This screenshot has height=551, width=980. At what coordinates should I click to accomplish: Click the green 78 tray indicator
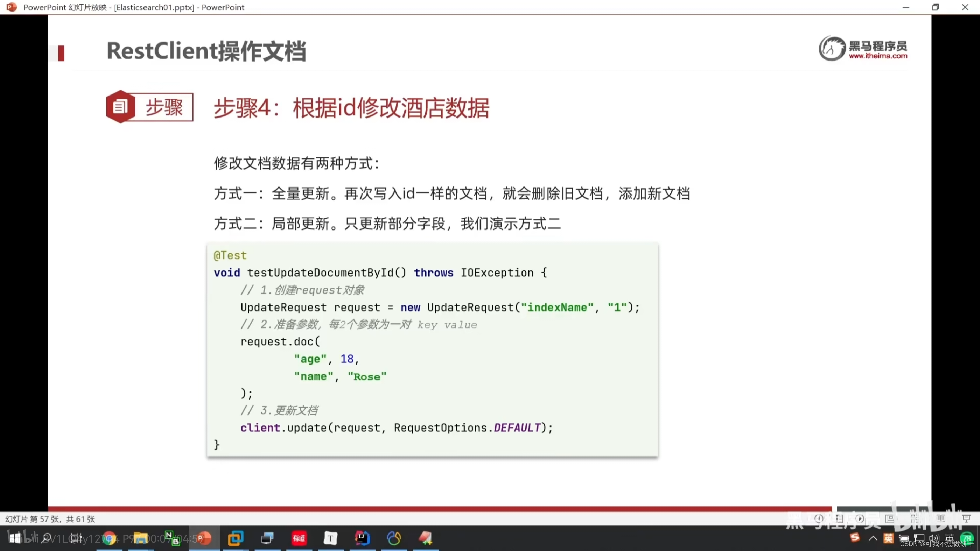tap(967, 538)
